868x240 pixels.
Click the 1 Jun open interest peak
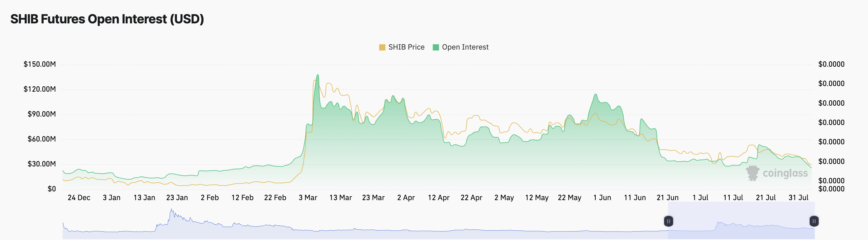[596, 94]
